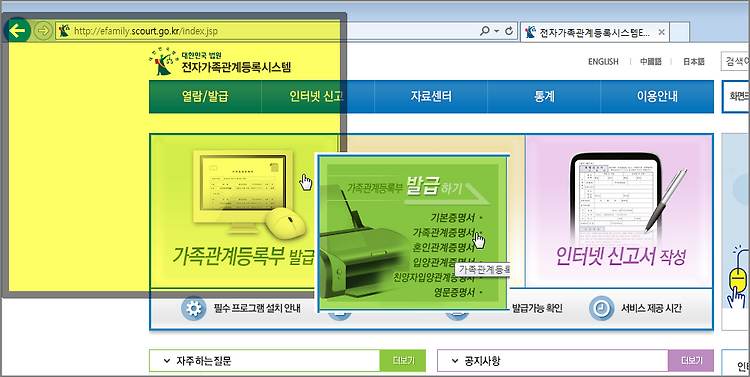Open the blank new tab button
This screenshot has height=377, width=750.
[679, 33]
